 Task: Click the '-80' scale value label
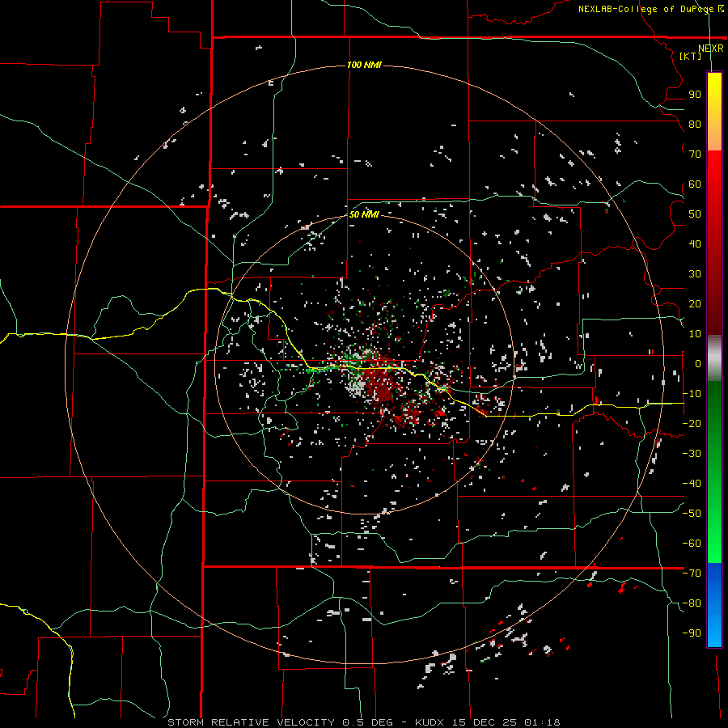(692, 603)
